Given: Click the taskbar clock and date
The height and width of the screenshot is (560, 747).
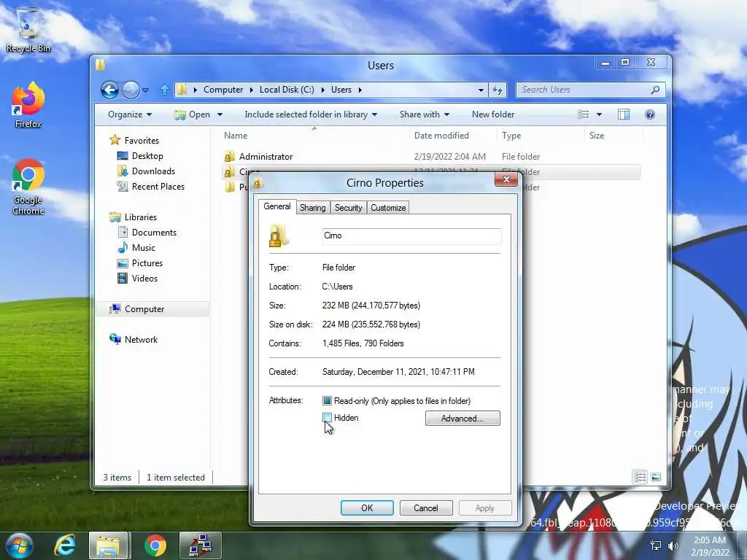Looking at the screenshot, I should point(710,545).
